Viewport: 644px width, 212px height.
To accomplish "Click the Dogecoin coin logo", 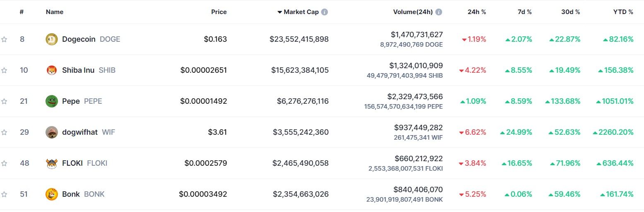I will pyautogui.click(x=52, y=39).
